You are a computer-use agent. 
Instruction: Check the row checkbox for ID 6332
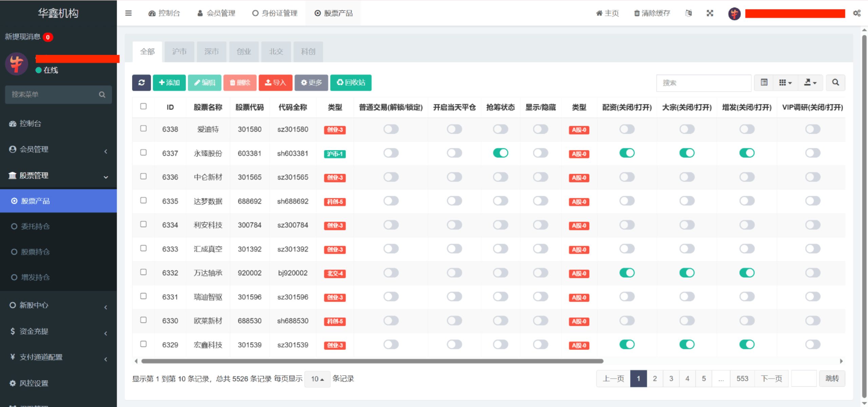[x=143, y=273]
